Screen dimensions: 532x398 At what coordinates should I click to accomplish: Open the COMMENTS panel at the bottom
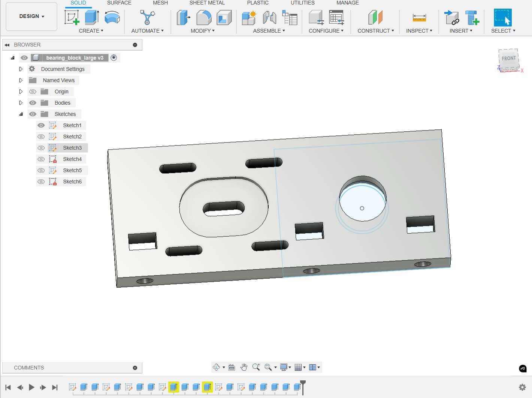(x=29, y=368)
